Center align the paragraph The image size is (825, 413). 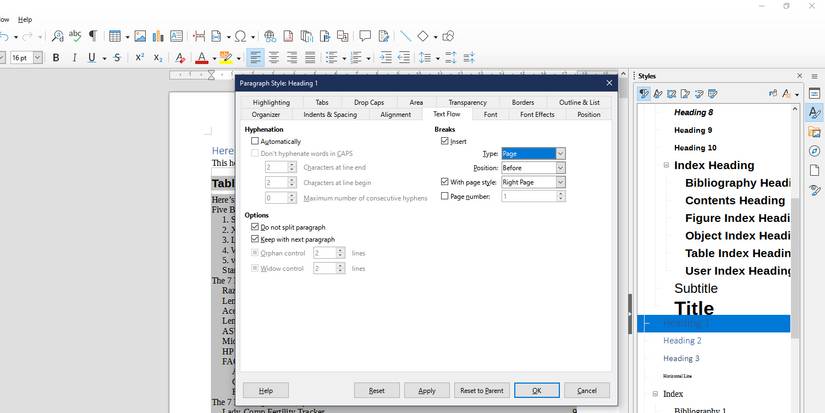[274, 58]
